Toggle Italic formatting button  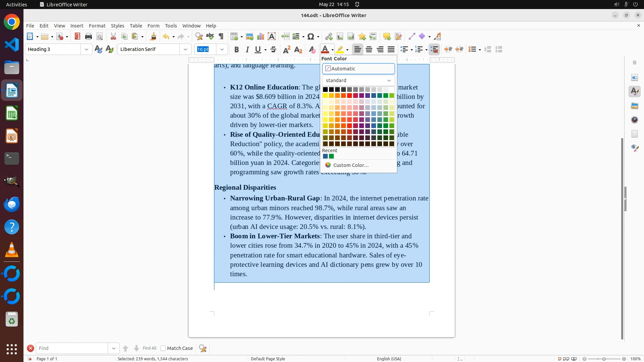tap(247, 50)
